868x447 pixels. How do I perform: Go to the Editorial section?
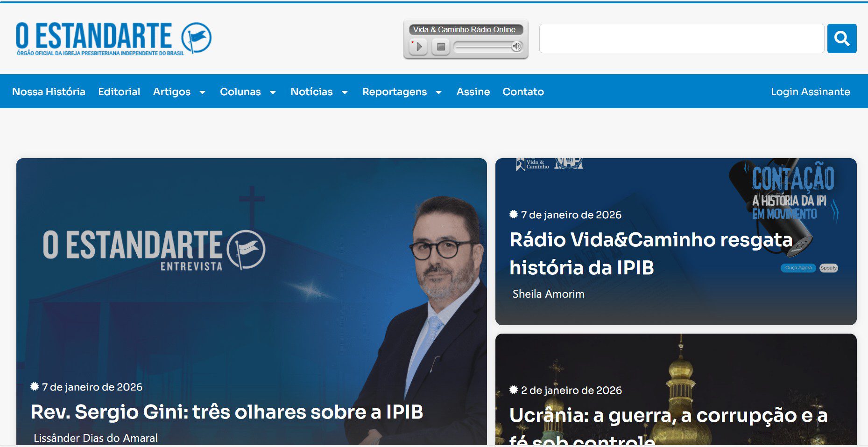pos(119,91)
